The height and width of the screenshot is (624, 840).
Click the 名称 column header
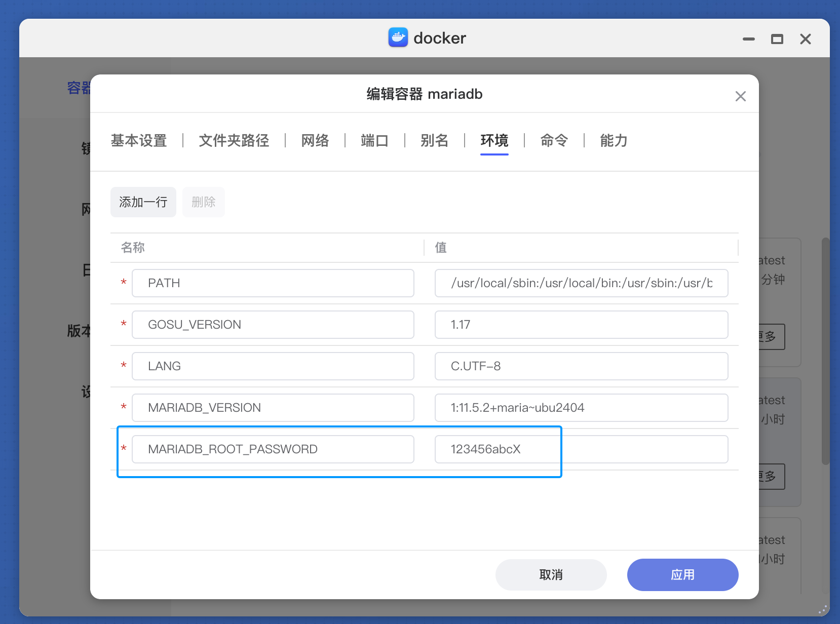point(133,248)
